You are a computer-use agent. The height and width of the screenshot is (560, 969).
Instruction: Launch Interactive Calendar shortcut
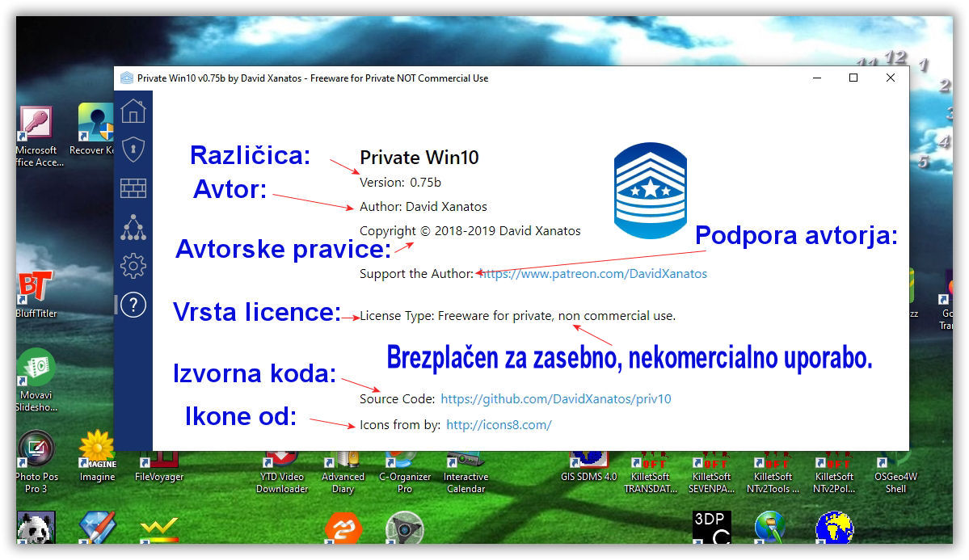466,473
